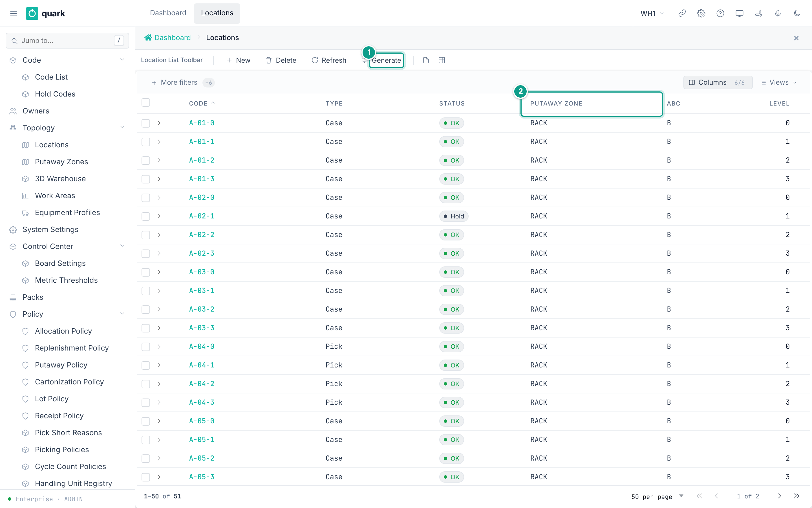Open the WH1 warehouse dropdown
The image size is (812, 508).
point(652,14)
